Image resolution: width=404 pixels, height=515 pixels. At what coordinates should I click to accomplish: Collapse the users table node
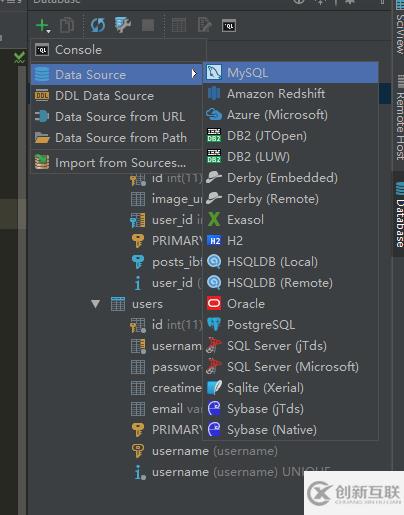[96, 304]
